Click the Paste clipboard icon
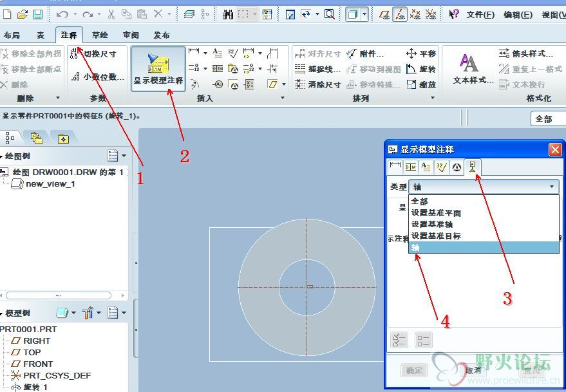566x392 pixels. point(142,14)
